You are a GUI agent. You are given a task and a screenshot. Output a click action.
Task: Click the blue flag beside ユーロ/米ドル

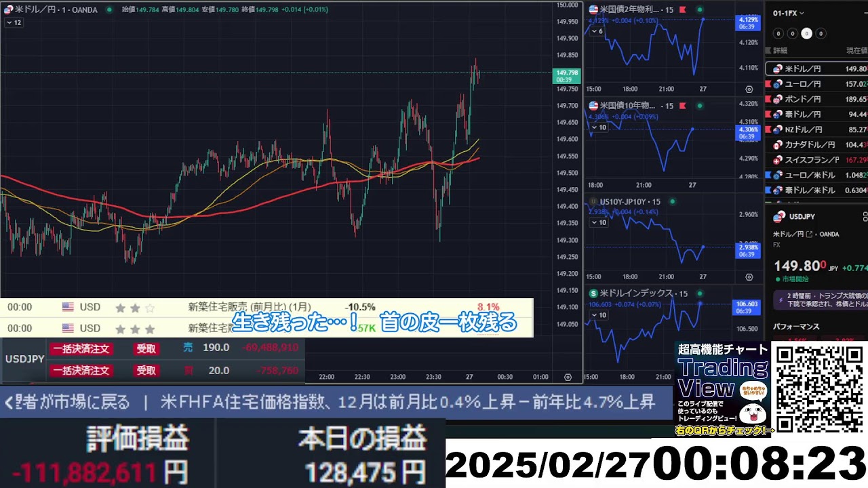tap(768, 175)
